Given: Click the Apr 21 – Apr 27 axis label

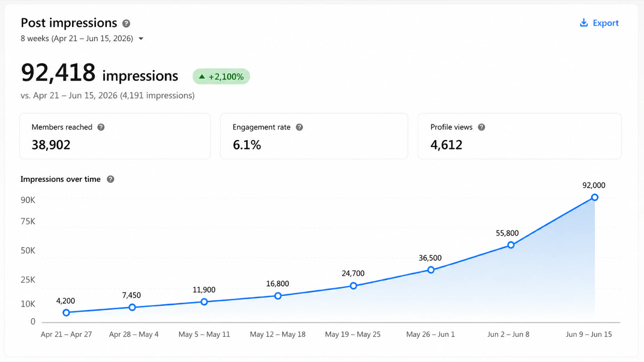Looking at the screenshot, I should coord(66,334).
